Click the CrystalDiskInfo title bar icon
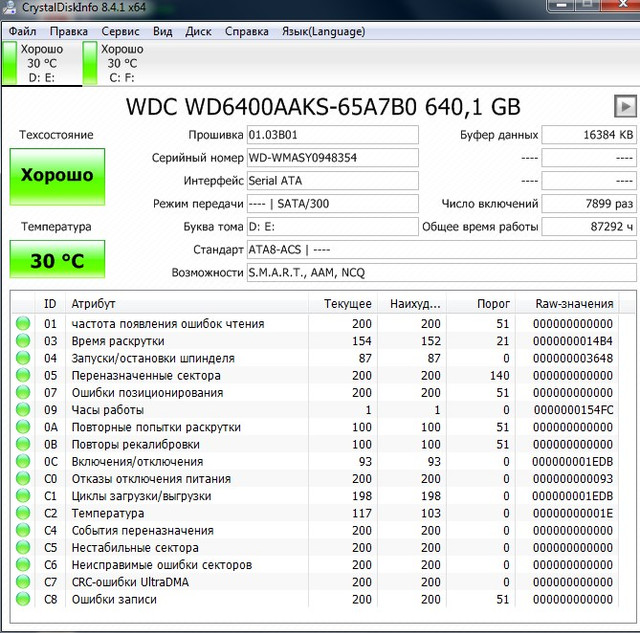This screenshot has width=640, height=633. point(9,7)
